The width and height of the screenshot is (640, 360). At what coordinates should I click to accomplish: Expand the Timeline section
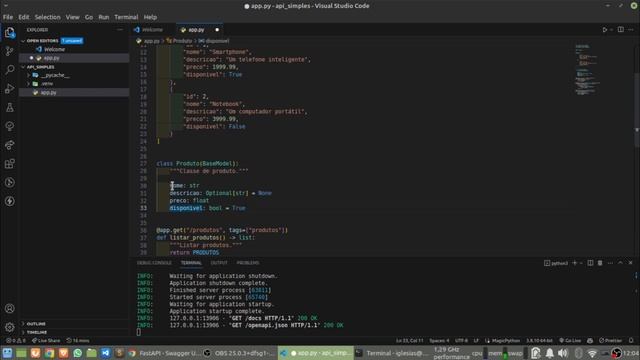coord(37,332)
